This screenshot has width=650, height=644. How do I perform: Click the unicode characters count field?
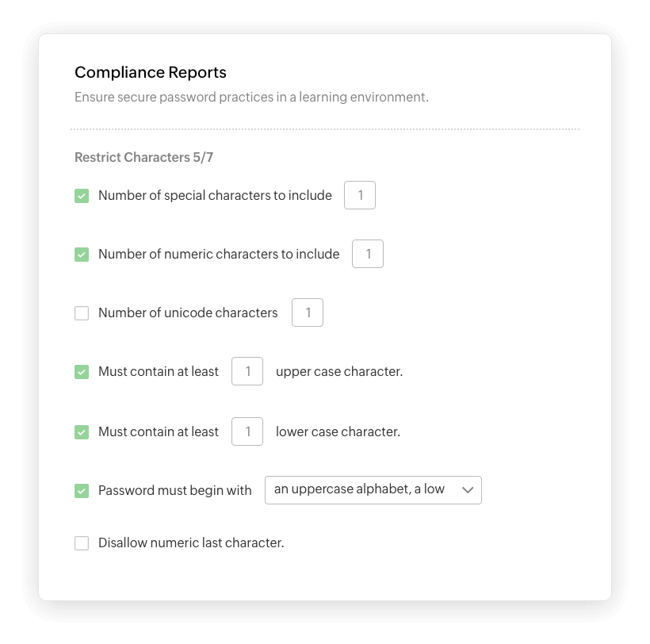(x=308, y=312)
